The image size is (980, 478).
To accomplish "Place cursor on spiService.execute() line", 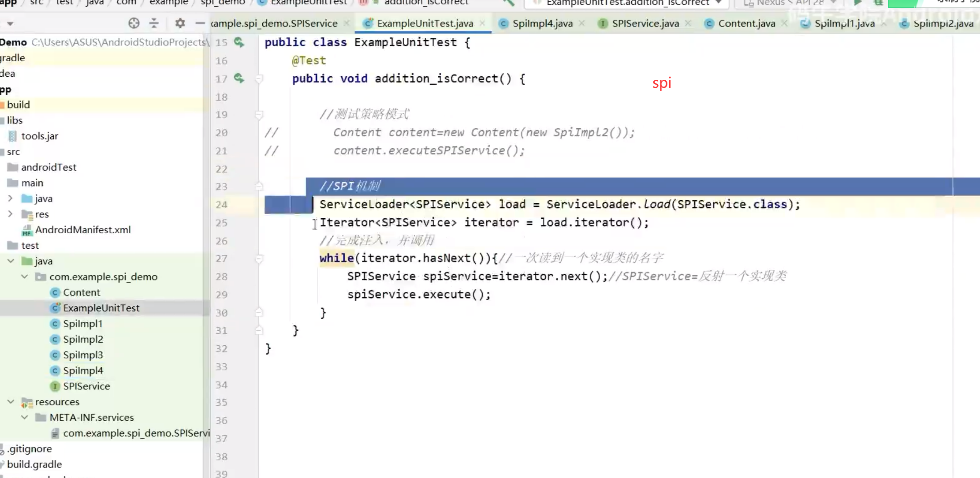I will [x=419, y=295].
